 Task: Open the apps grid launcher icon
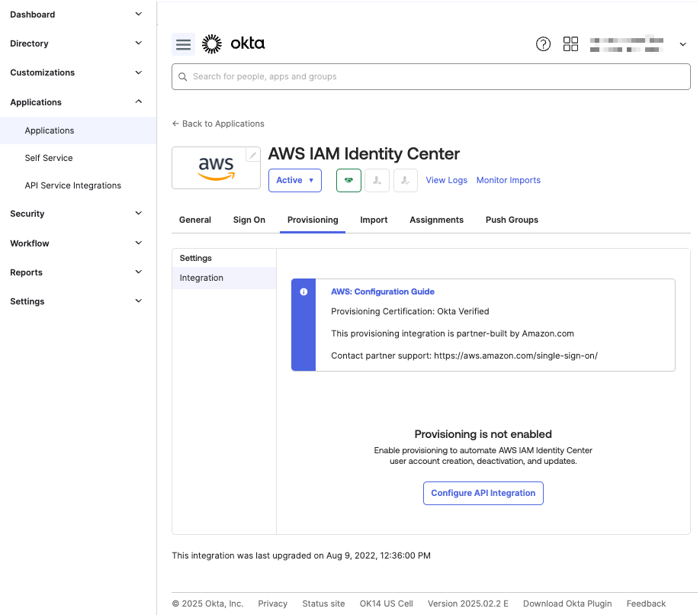570,43
